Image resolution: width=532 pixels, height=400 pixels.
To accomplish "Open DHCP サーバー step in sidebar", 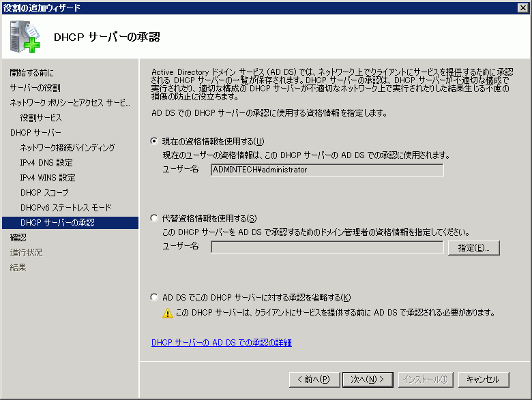I will tap(35, 133).
